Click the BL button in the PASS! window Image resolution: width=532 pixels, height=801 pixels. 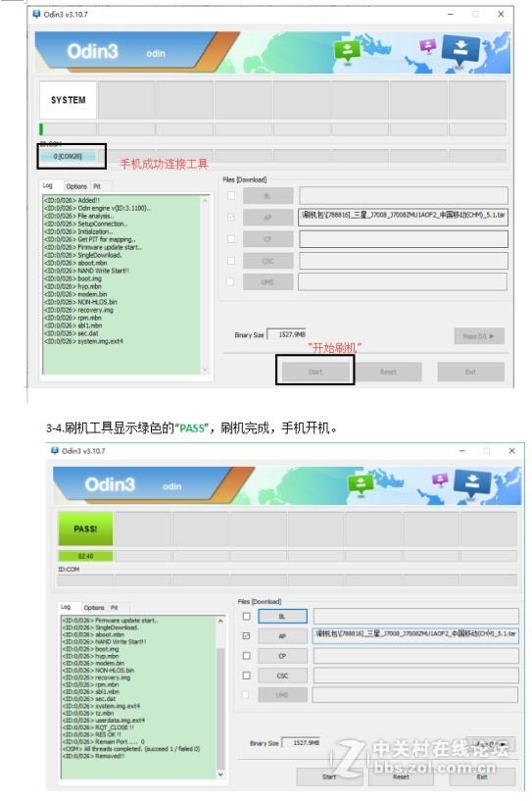pos(283,617)
